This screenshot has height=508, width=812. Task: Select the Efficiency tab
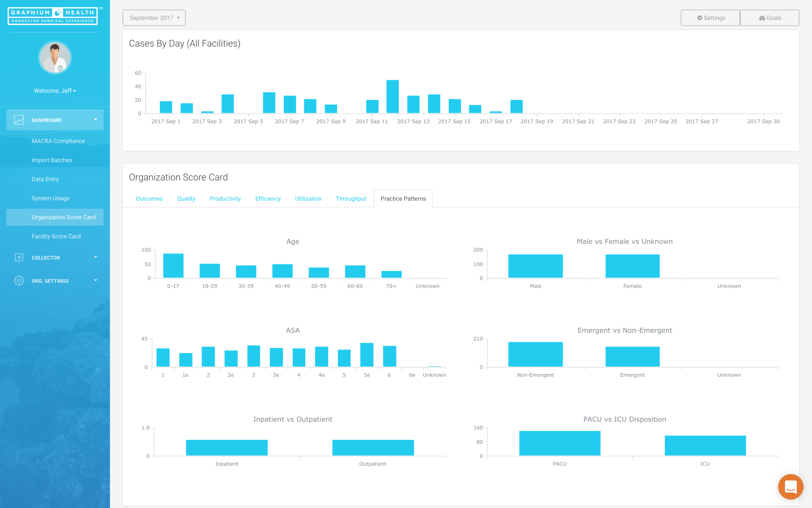coord(268,199)
